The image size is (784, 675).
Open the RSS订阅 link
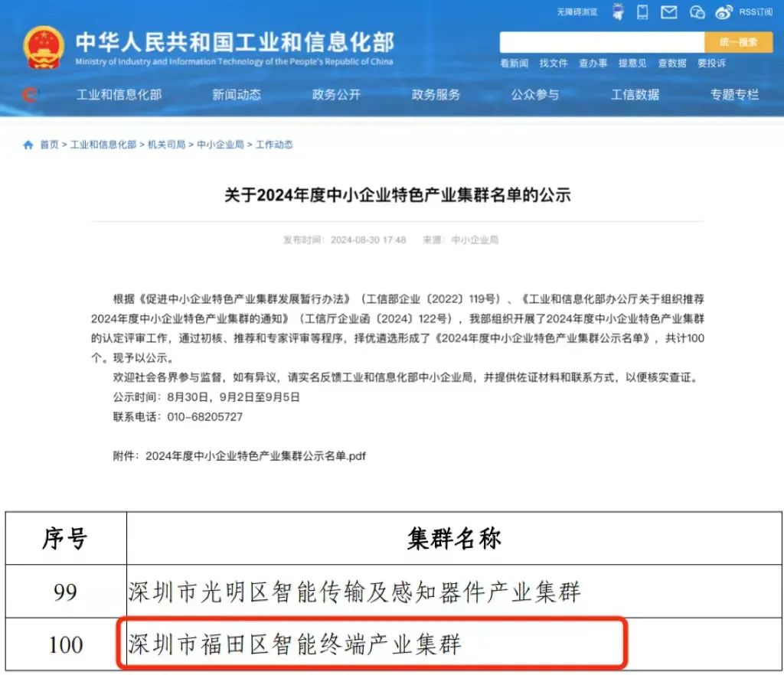pos(756,12)
